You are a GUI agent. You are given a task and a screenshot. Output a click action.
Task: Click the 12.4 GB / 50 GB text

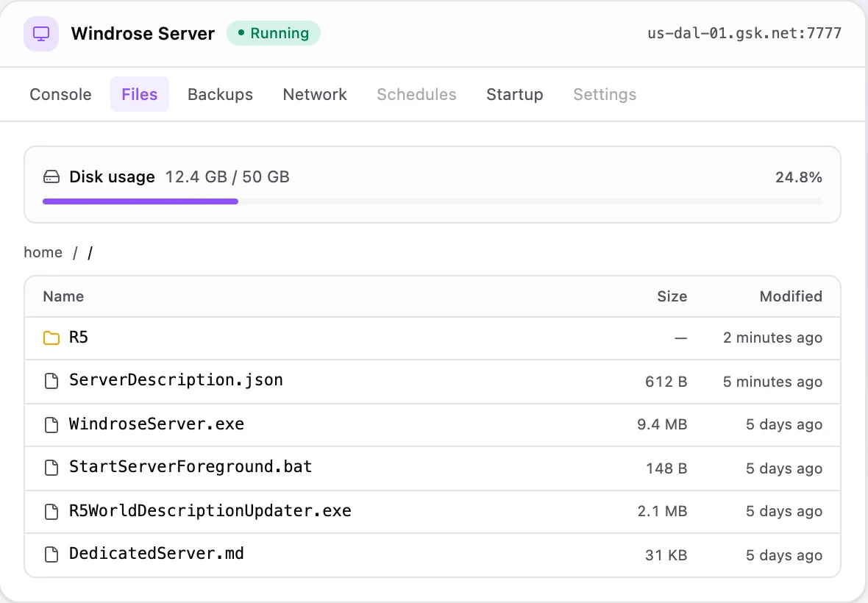click(x=227, y=177)
